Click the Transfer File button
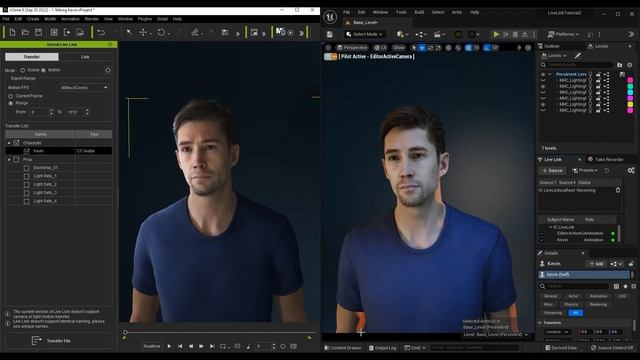Viewport: 640px width, 360px height. (x=58, y=340)
